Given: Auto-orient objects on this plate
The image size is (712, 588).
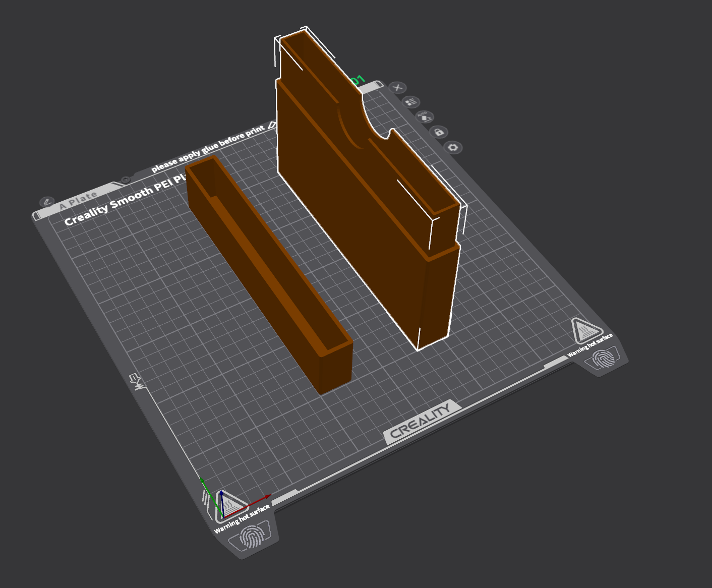Looking at the screenshot, I should 425,117.
